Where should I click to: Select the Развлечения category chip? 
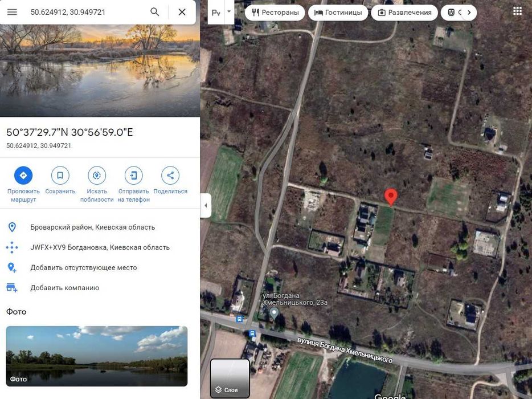click(x=404, y=13)
